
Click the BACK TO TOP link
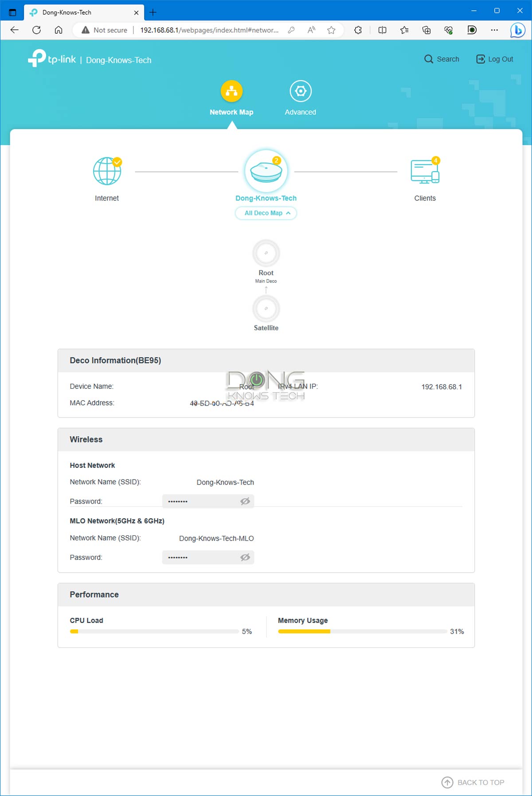(481, 782)
